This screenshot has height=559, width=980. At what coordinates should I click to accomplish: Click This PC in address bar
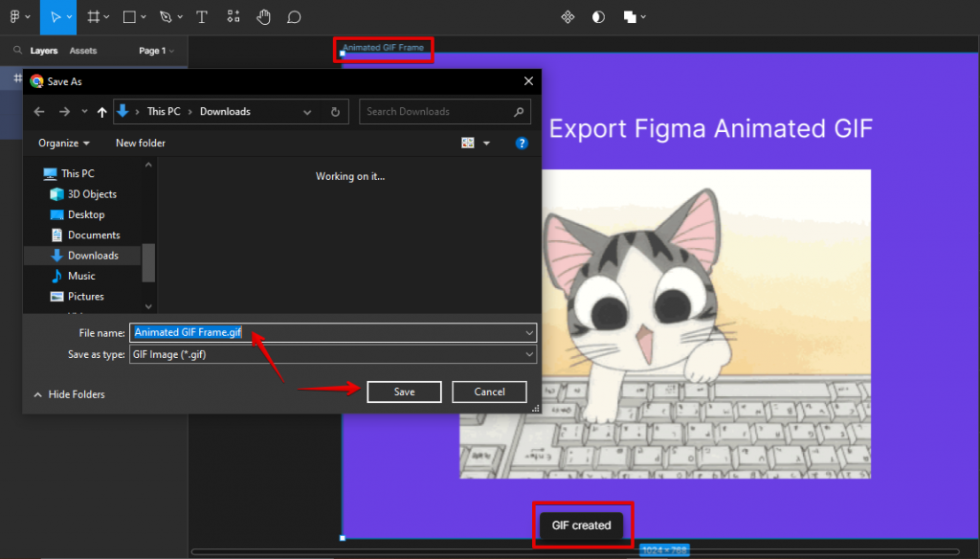point(164,111)
